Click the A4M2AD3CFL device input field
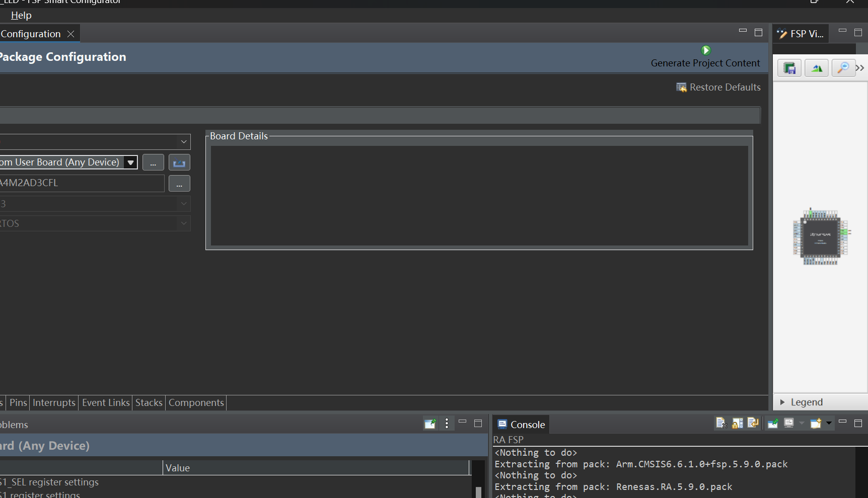 coord(82,183)
